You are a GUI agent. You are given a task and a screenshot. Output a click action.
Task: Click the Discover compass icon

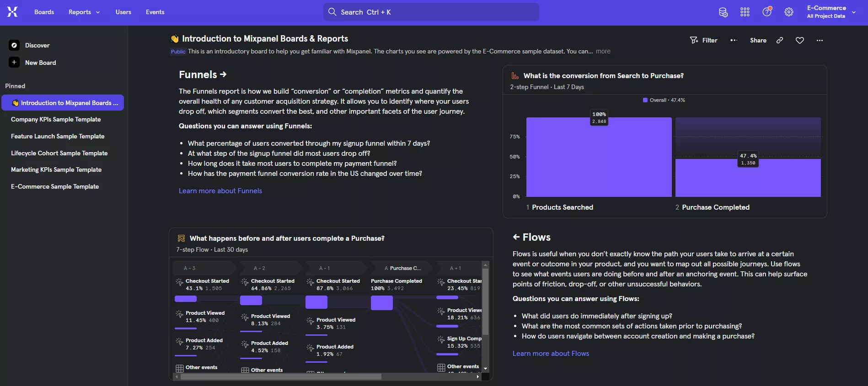14,45
